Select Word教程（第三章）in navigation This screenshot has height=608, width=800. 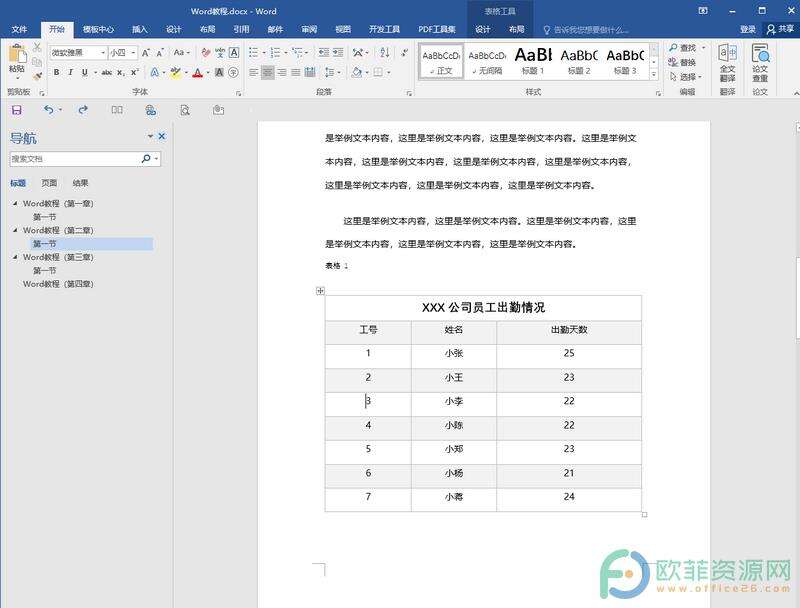(58, 257)
